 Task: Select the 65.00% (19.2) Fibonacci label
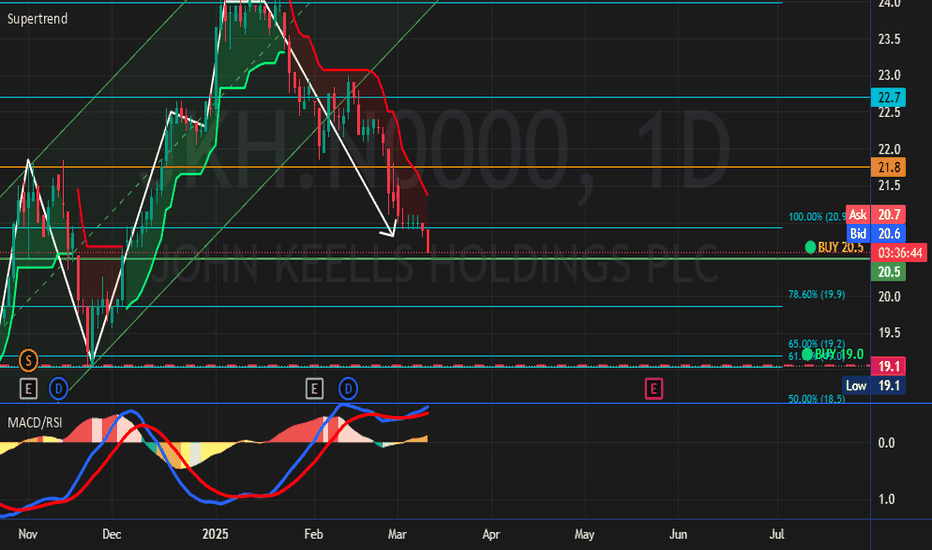(817, 344)
